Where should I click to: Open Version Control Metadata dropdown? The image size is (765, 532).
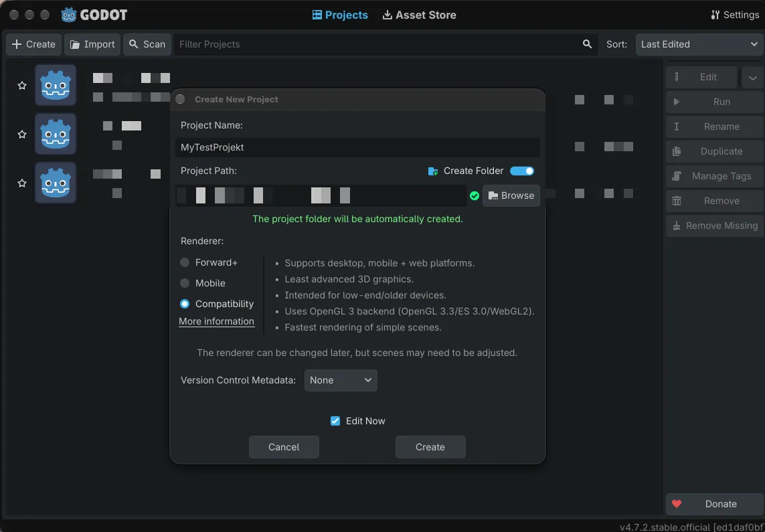coord(341,380)
